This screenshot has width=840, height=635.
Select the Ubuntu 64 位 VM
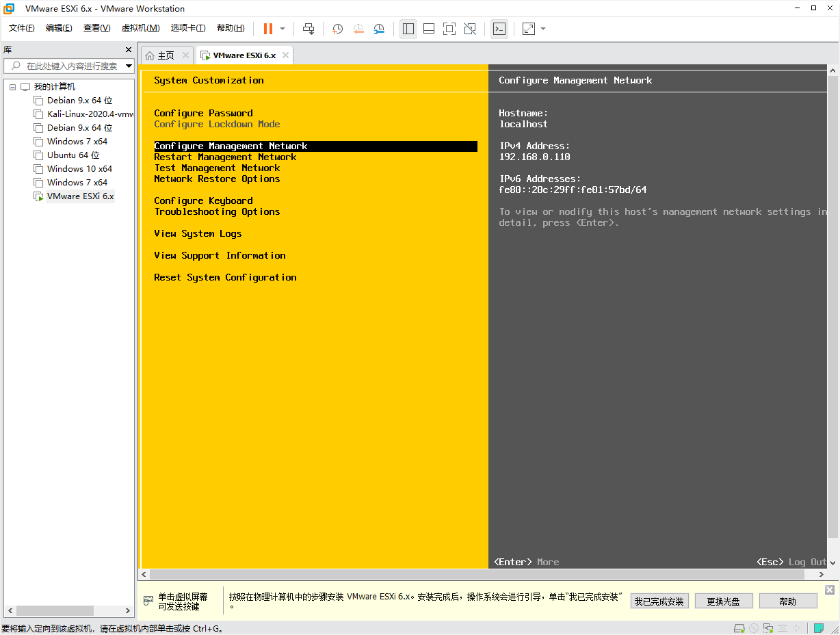pos(73,155)
